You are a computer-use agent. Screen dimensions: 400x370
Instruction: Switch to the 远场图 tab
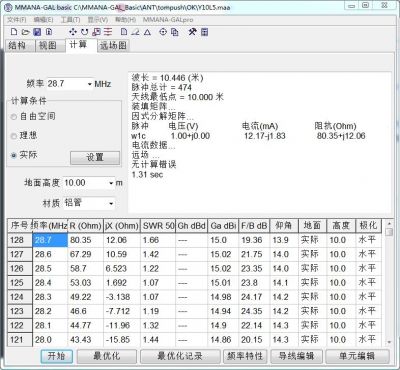click(113, 46)
